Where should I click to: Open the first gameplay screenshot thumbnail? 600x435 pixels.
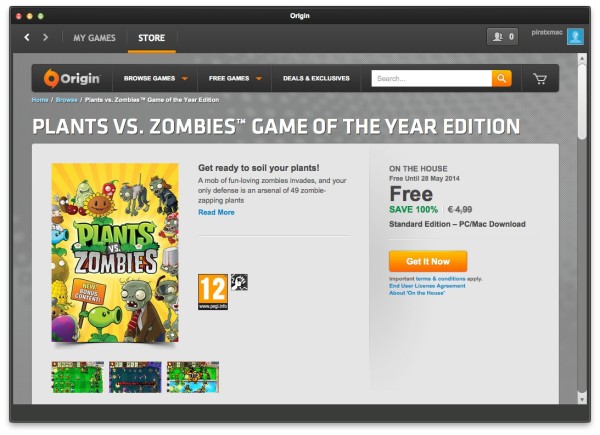click(78, 377)
